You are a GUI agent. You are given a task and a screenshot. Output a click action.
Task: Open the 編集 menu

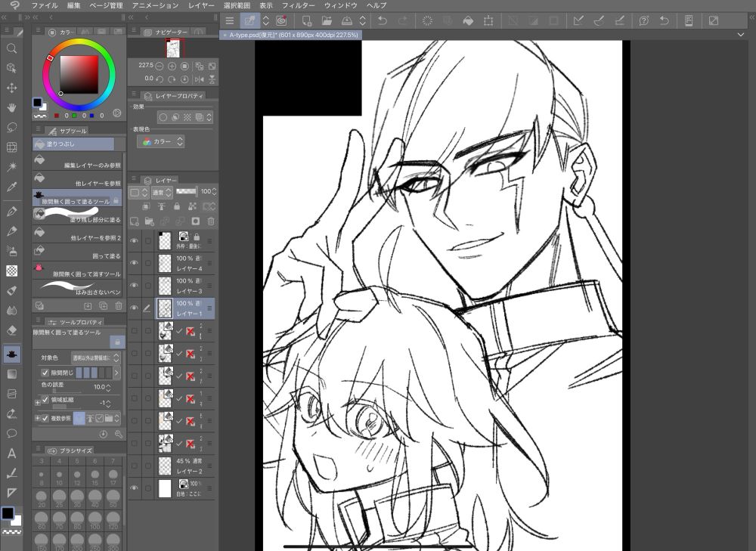(74, 5)
